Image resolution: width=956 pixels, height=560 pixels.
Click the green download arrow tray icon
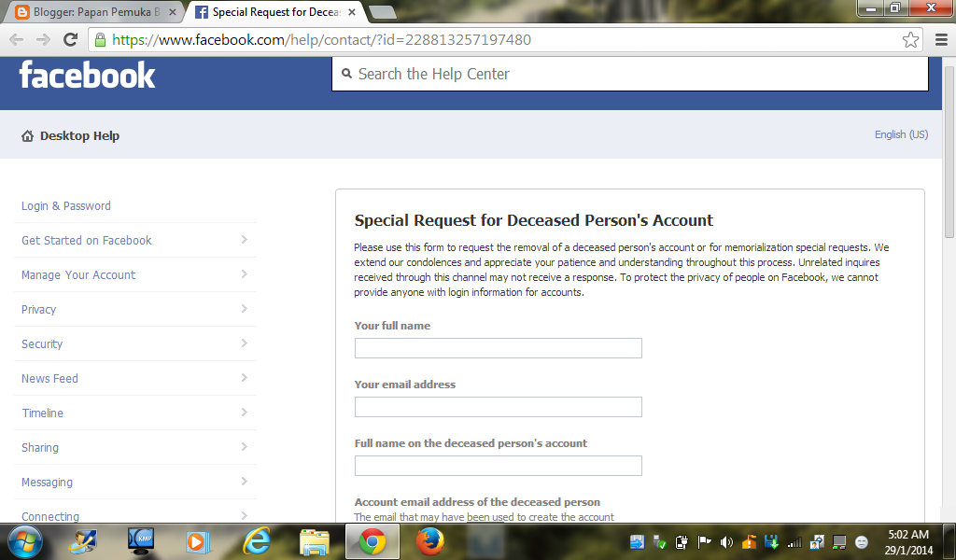click(x=771, y=541)
